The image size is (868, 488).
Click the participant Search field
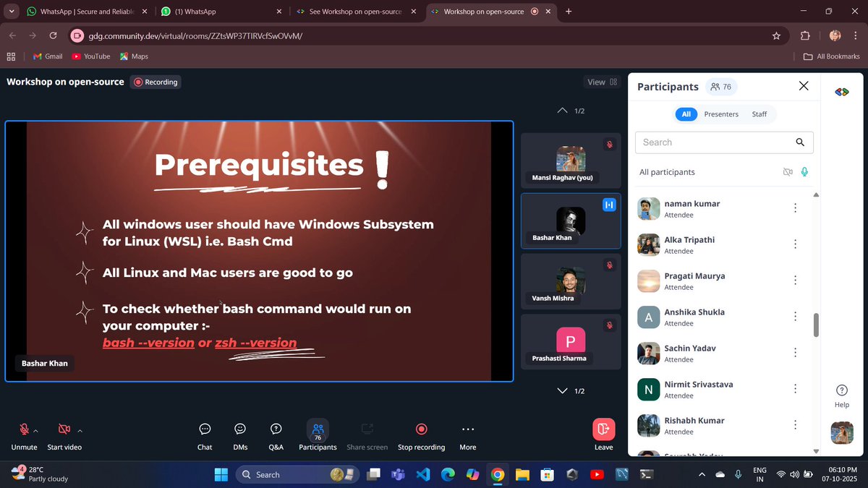[x=724, y=142]
